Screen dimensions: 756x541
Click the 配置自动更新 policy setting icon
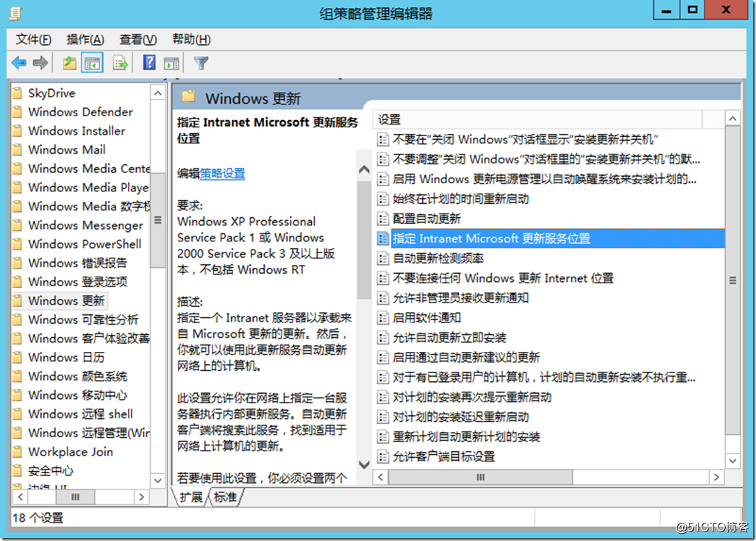[383, 219]
